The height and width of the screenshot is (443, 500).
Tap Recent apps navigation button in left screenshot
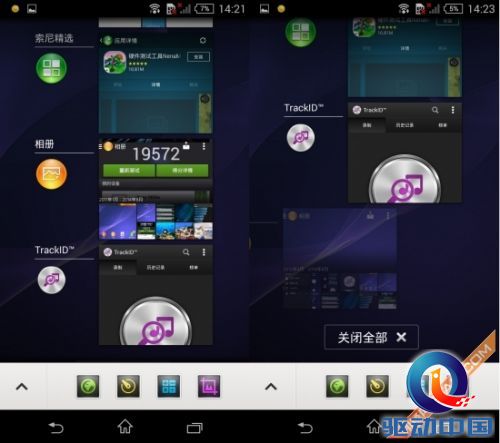click(x=195, y=428)
